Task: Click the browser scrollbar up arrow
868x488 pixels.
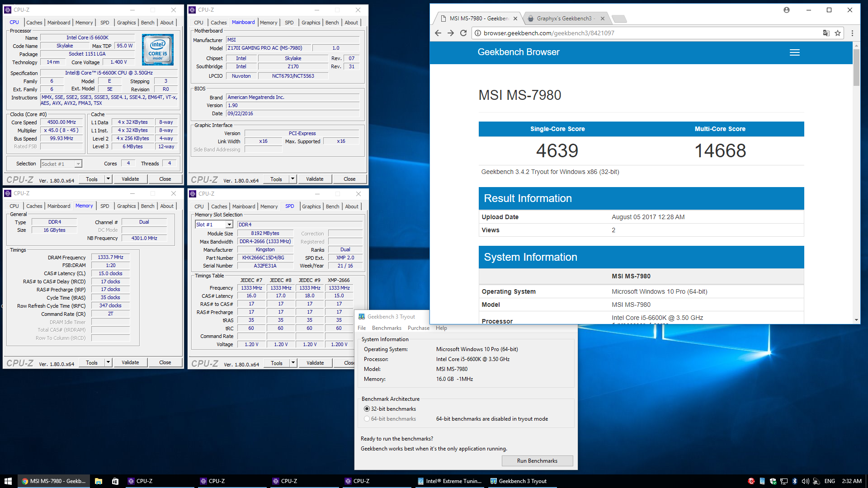Action: point(856,46)
